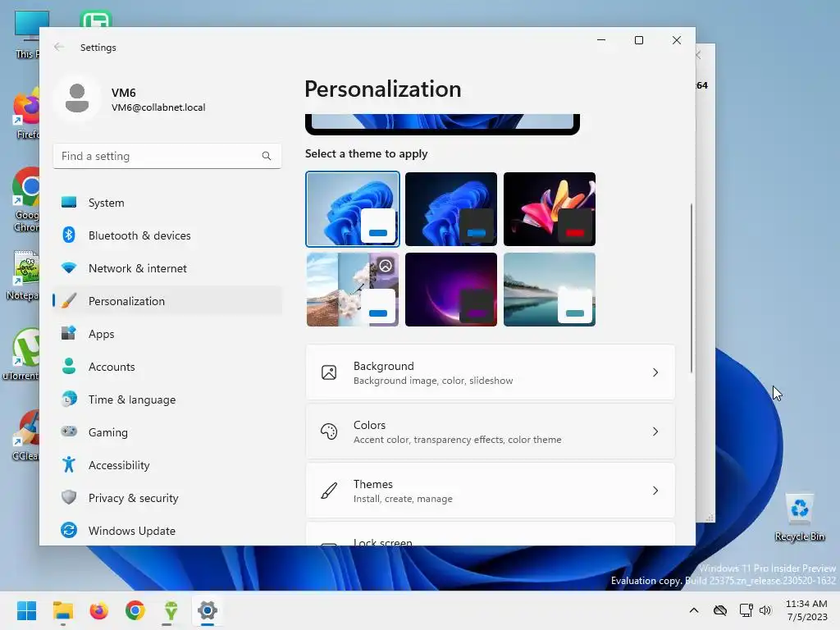
Task: Open System settings in the sidebar
Action: tap(167, 203)
